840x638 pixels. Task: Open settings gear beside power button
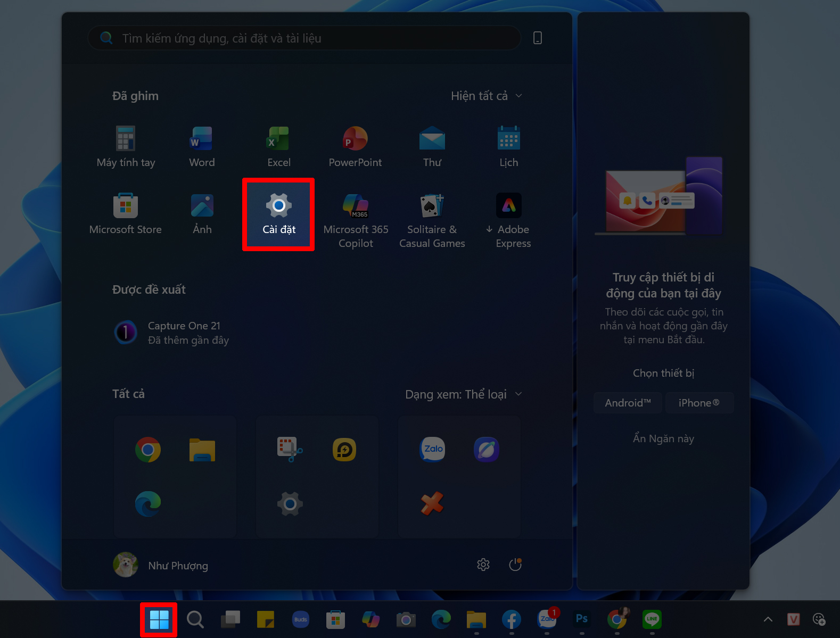click(483, 565)
